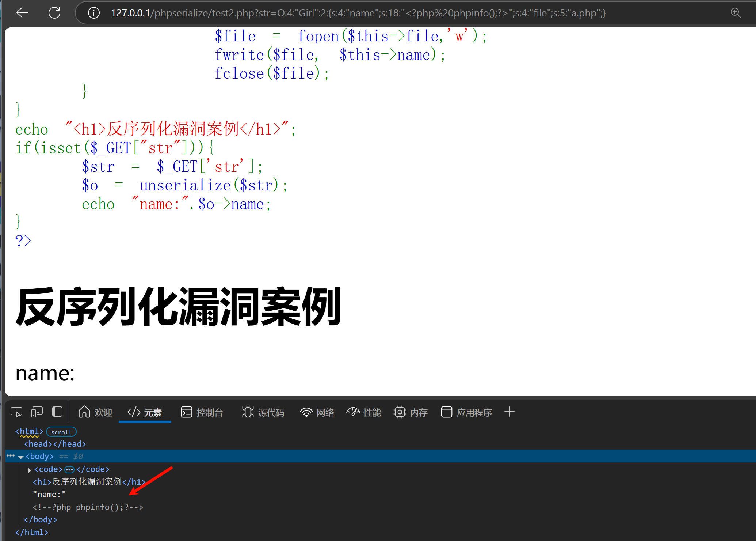Click the 'name:' output text on page
Screen dimensions: 756x541
(45, 373)
